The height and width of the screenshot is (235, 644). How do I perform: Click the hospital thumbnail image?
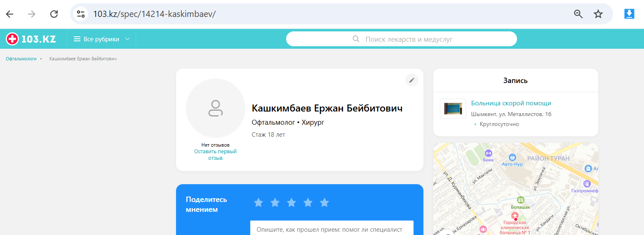[x=453, y=109]
